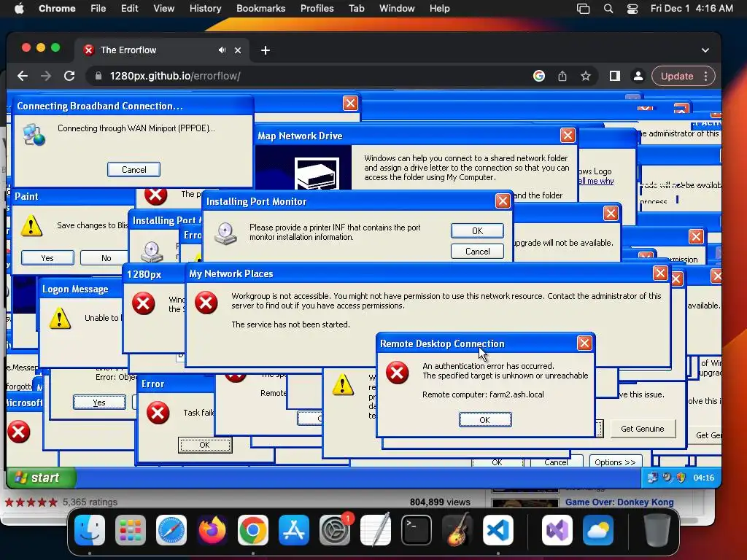Viewport: 747px width, 560px height.
Task: Click the warning icon in Paint dialog
Action: (31, 226)
